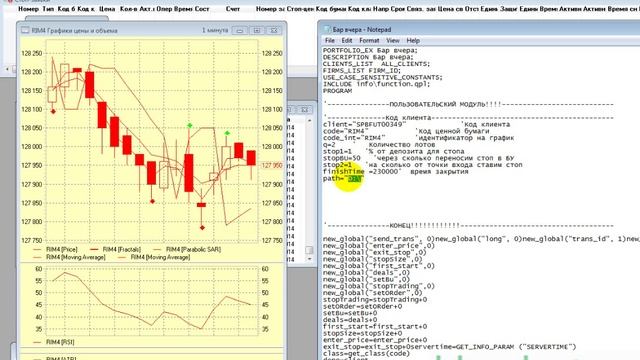640x360 pixels.
Task: Click the code_int="RIM4" line
Action: click(418, 138)
